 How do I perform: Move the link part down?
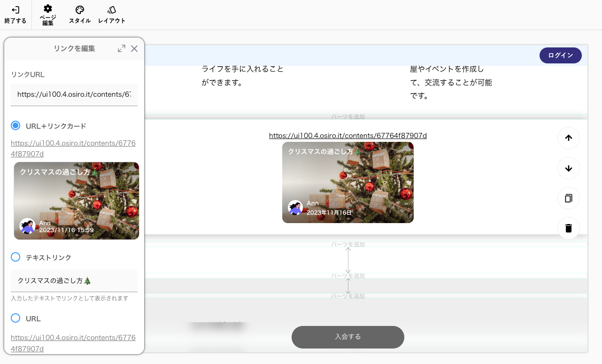(568, 168)
